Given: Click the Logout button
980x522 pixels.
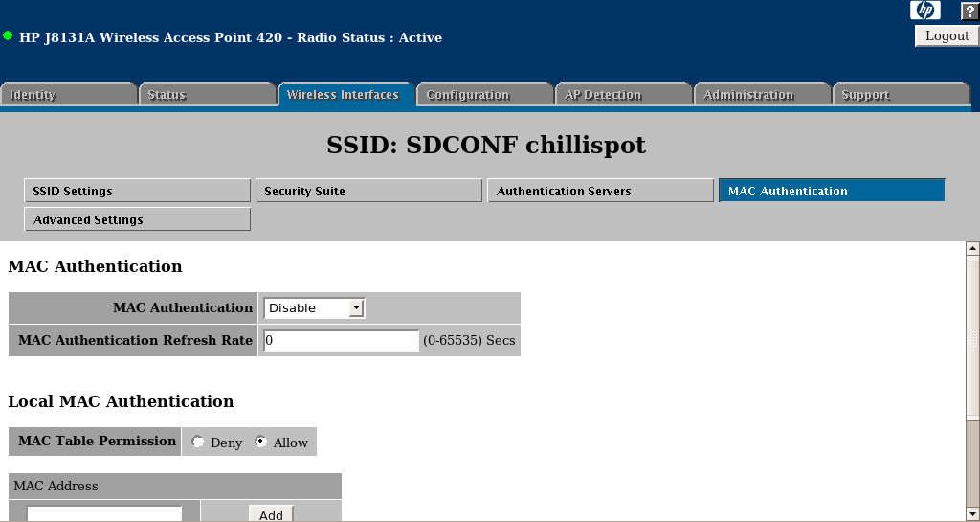Looking at the screenshot, I should pos(947,35).
